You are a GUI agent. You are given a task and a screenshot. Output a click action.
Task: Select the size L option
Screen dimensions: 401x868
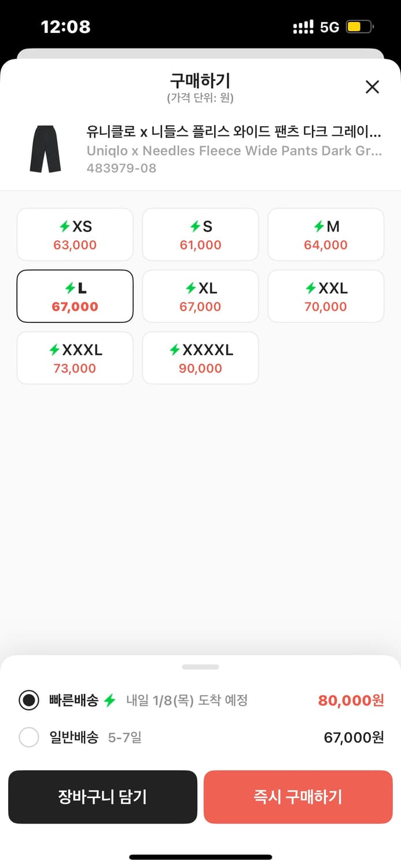point(75,296)
